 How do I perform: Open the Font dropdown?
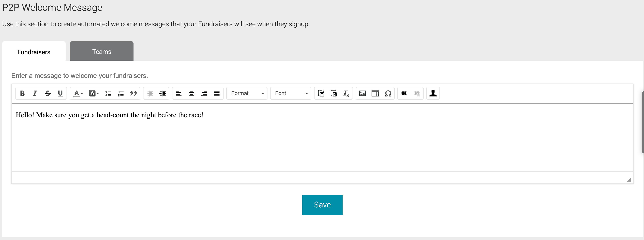coord(291,93)
